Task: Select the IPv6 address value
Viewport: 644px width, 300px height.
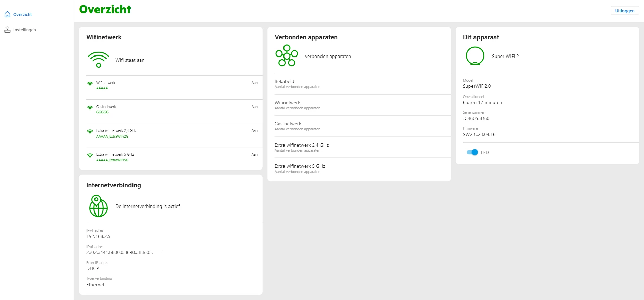Action: [120, 252]
